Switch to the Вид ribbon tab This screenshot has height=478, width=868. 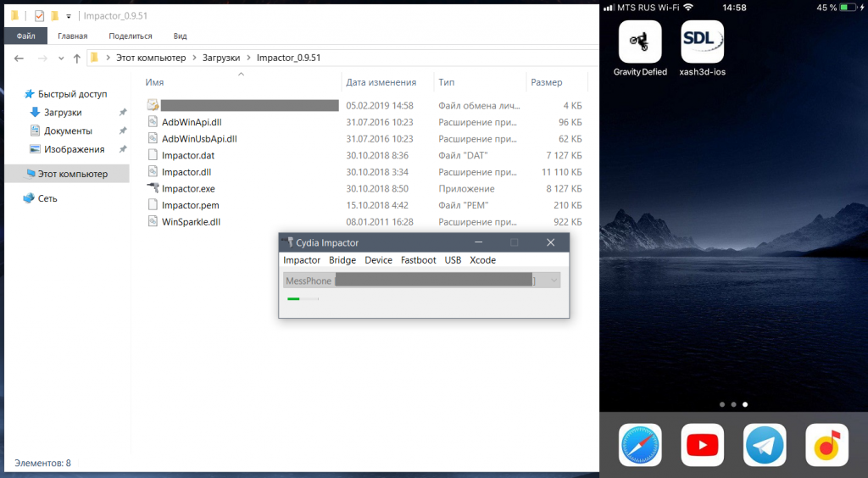point(180,36)
